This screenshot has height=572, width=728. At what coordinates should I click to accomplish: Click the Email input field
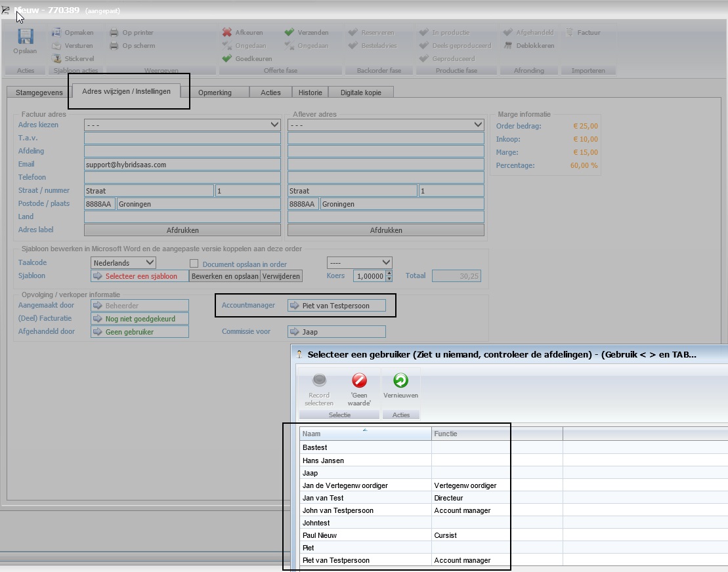(x=182, y=165)
